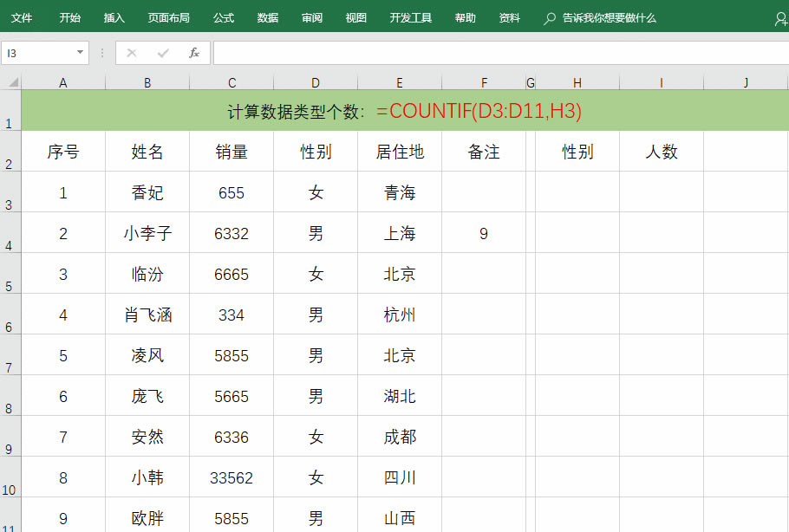
Task: Click the Cancel X icon in formula bar
Action: coord(132,53)
